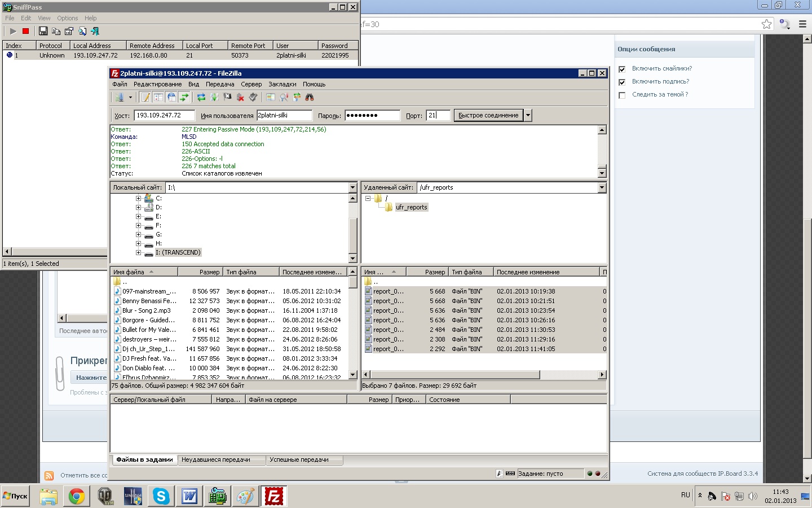Click the Exit icon in SniffPass toolbar

pos(95,31)
